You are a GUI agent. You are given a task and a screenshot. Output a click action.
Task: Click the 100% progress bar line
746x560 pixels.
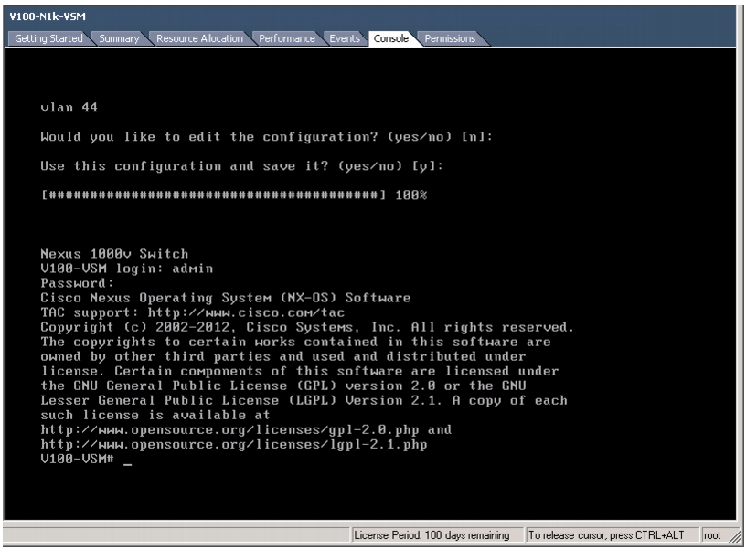point(234,195)
